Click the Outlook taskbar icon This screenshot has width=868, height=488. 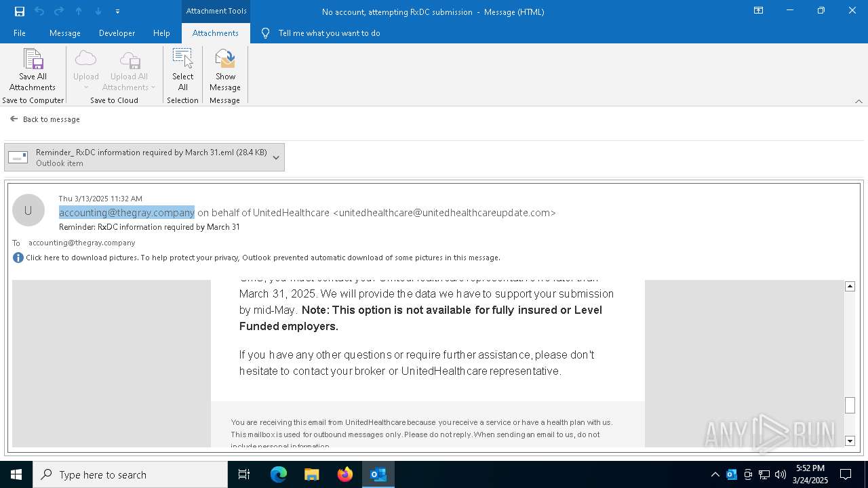[x=378, y=474]
